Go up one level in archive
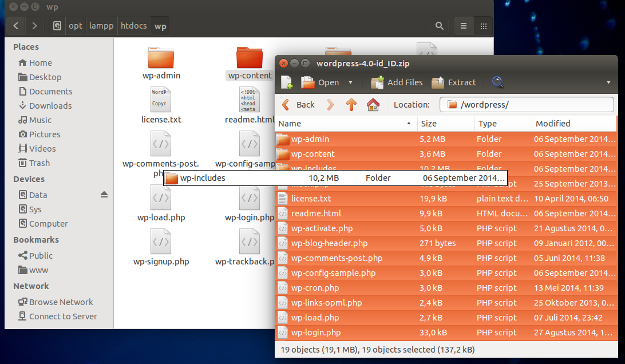The width and height of the screenshot is (625, 364). [x=351, y=105]
